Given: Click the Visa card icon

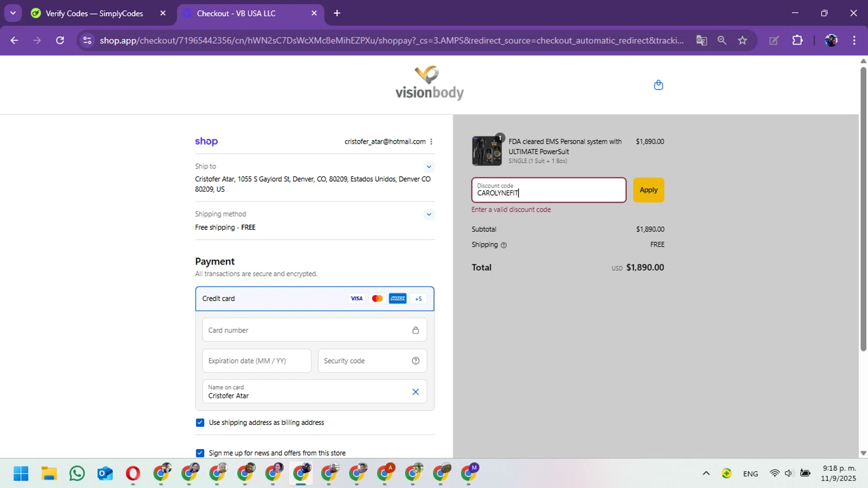Looking at the screenshot, I should (356, 299).
